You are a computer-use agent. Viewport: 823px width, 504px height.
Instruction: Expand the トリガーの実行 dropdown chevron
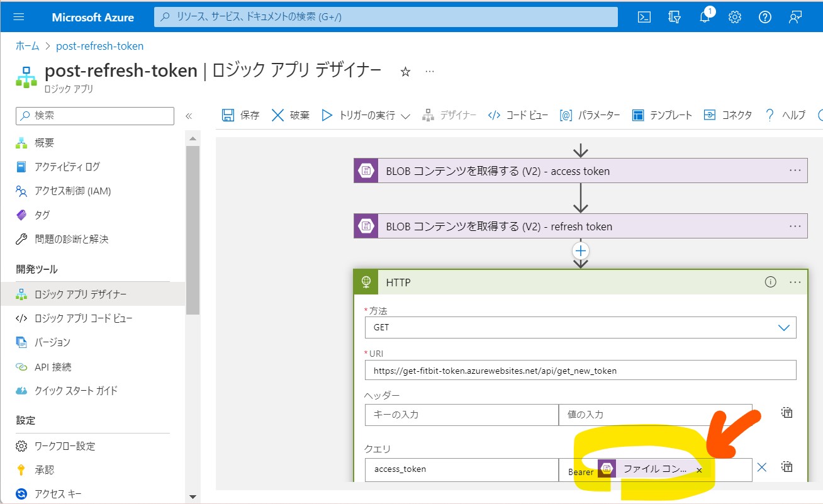405,116
